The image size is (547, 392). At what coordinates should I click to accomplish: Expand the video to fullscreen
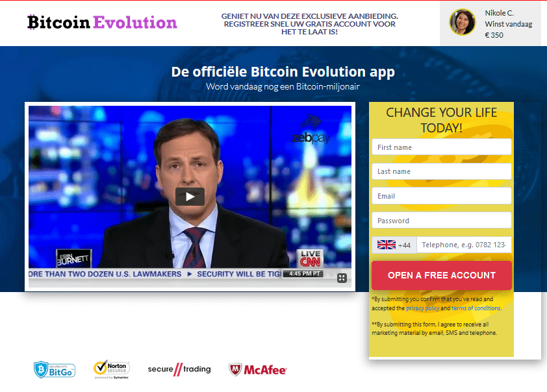[342, 278]
